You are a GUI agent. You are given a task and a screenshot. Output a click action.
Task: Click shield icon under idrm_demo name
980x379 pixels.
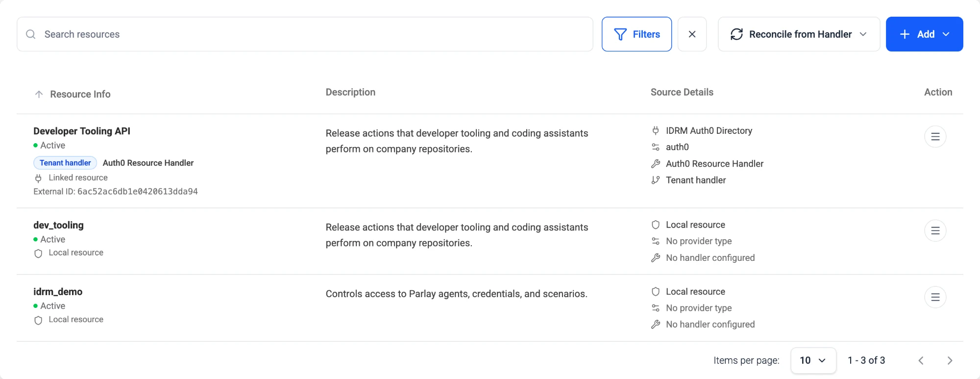pos(38,320)
